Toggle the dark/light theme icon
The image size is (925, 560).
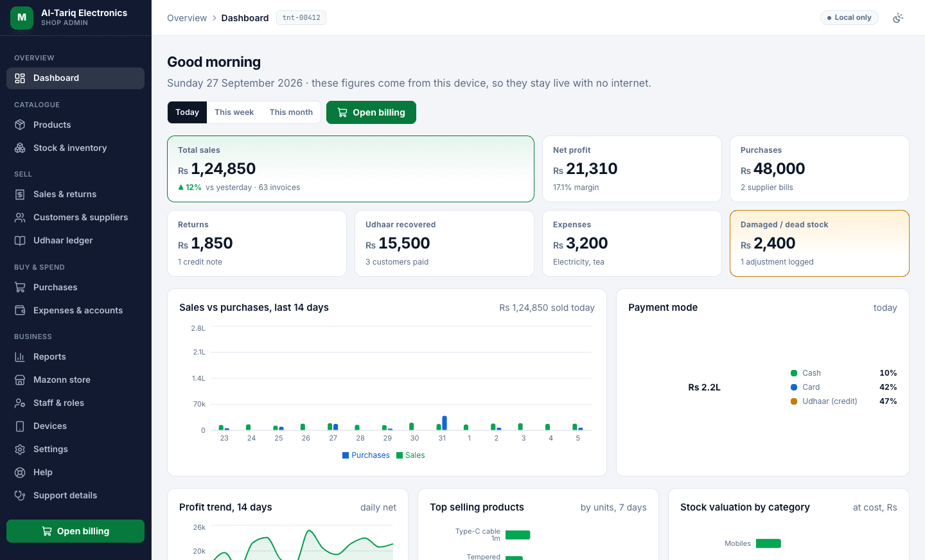(898, 18)
